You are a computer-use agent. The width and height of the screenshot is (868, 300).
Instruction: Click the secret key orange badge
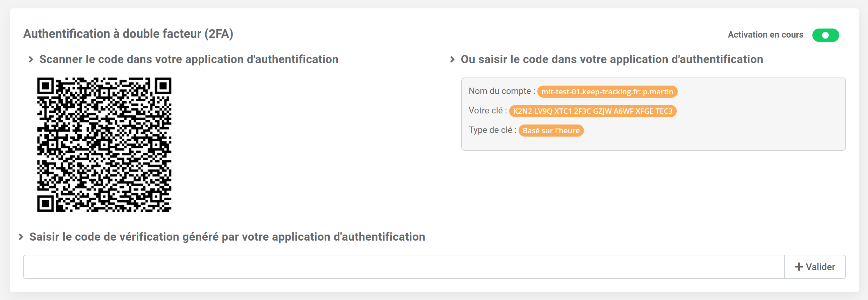[592, 111]
